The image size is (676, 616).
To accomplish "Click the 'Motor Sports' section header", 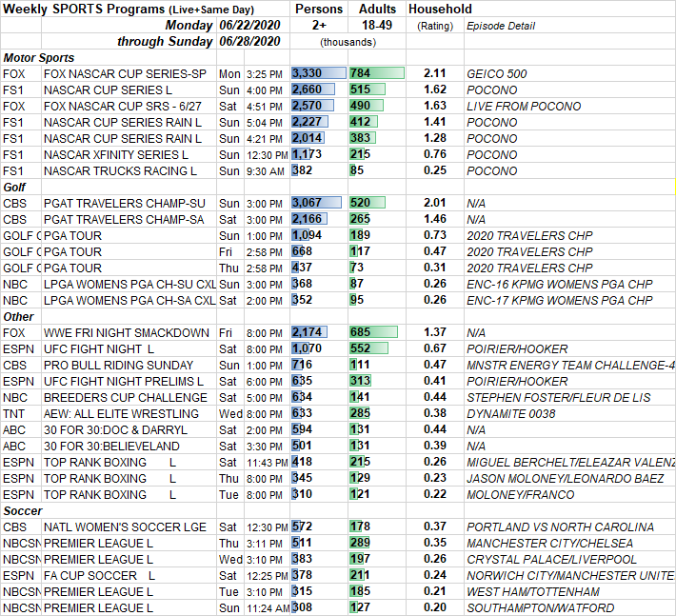I will (x=38, y=58).
